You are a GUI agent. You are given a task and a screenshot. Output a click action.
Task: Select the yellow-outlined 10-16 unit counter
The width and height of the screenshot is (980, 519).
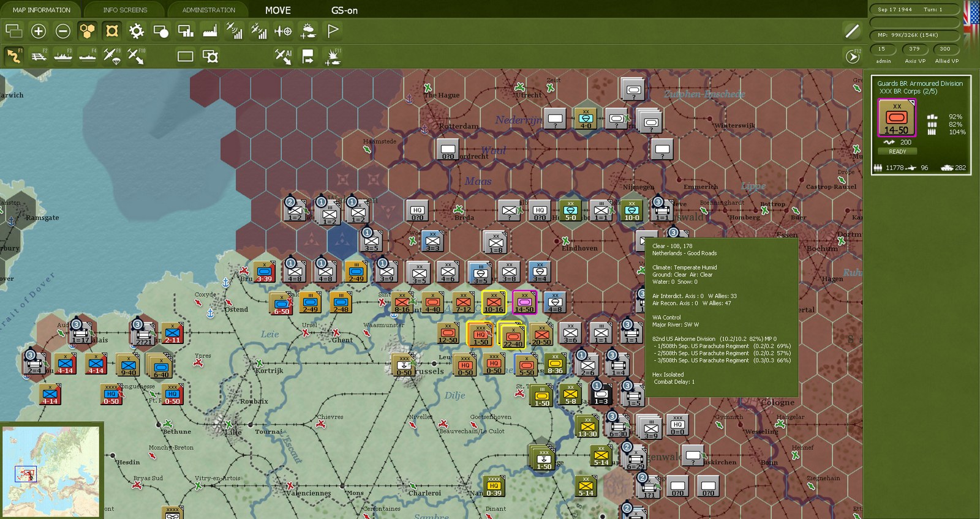(494, 302)
